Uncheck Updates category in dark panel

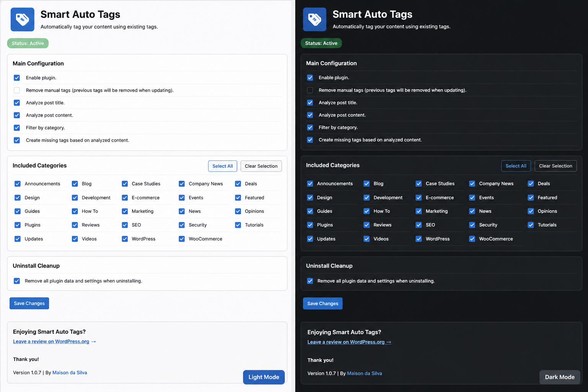[310, 239]
